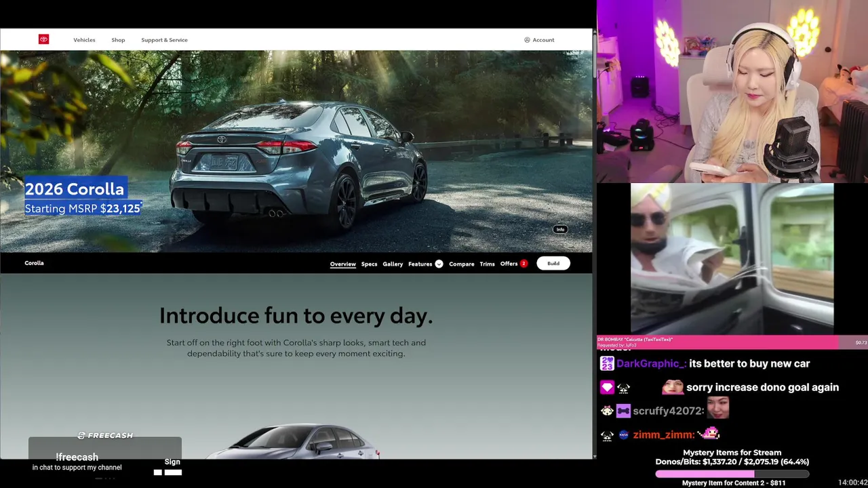The height and width of the screenshot is (488, 868).
Task: Open the Vehicles menu
Action: (x=84, y=40)
